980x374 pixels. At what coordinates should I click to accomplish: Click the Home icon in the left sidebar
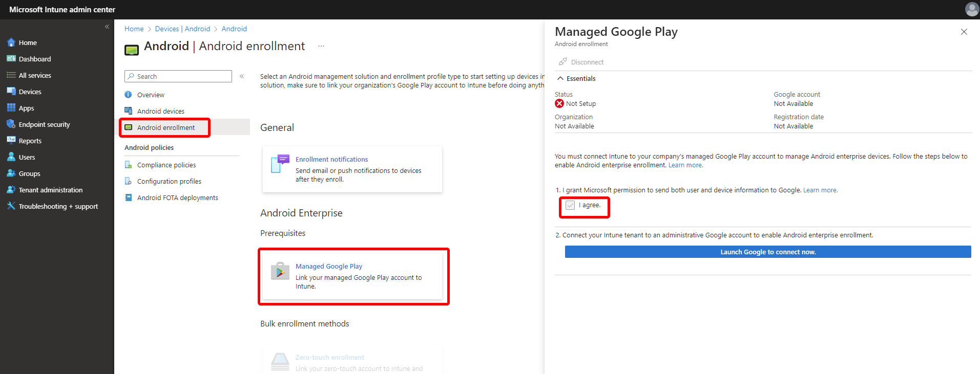[11, 42]
